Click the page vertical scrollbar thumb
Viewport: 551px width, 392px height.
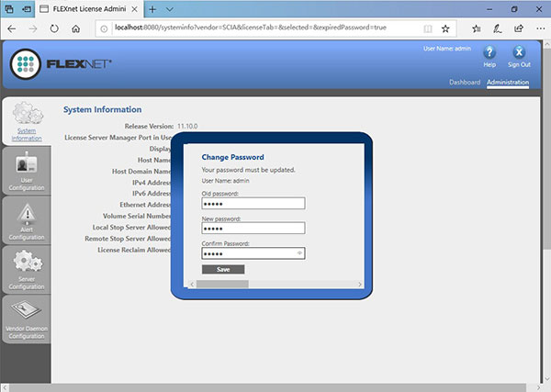546,148
